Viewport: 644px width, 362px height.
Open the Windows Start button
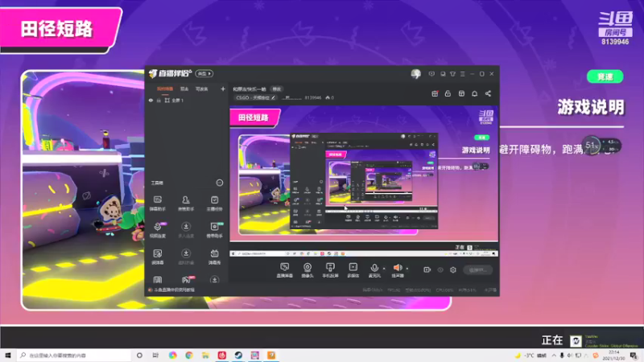(8, 355)
